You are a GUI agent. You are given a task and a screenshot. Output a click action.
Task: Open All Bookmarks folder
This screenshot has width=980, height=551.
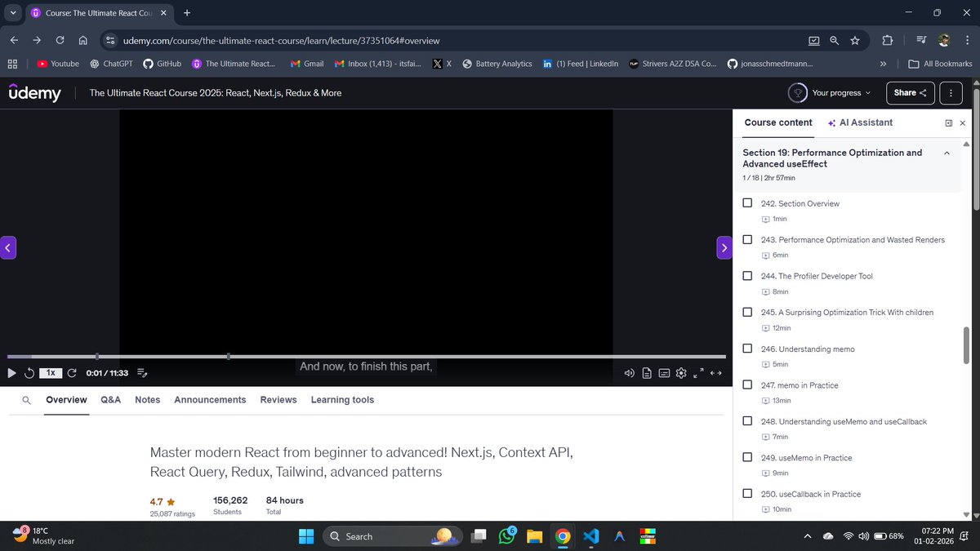[x=940, y=64]
